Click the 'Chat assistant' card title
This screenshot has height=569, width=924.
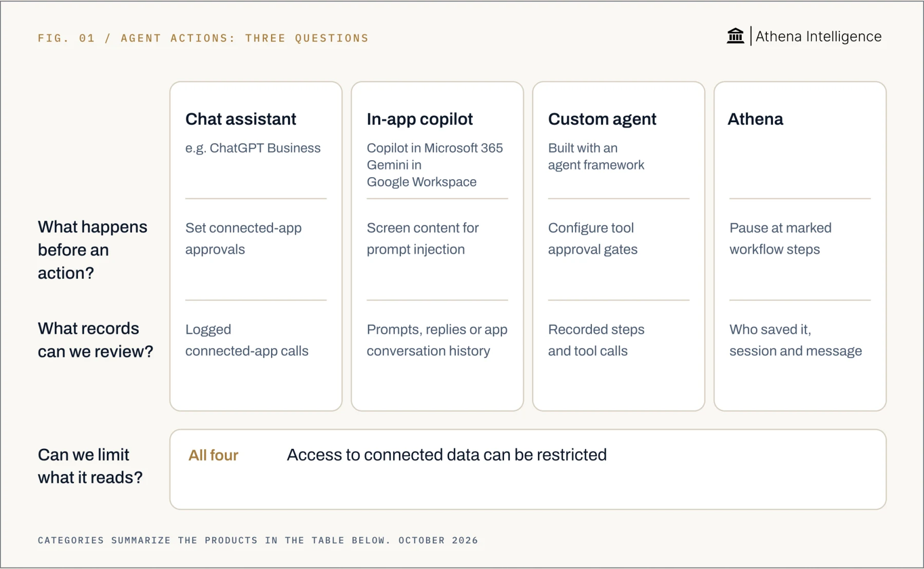click(x=241, y=119)
